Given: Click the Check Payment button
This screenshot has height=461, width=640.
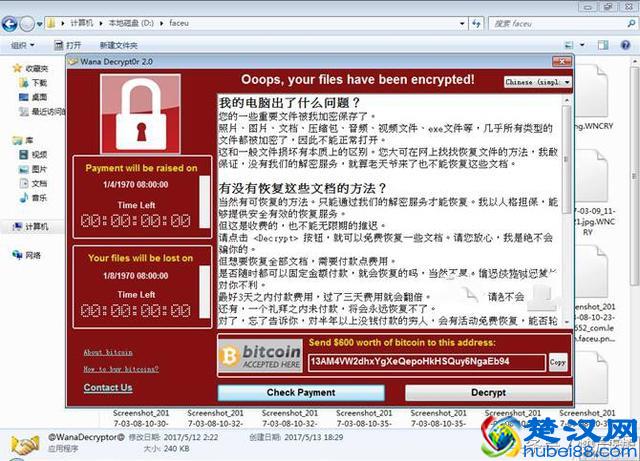Looking at the screenshot, I should click(301, 393).
